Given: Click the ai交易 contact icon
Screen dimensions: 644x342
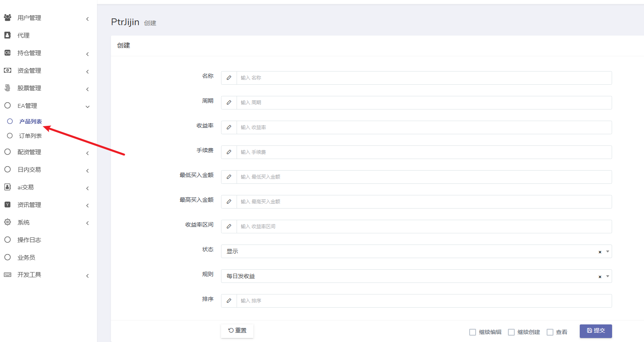Looking at the screenshot, I should pos(8,187).
